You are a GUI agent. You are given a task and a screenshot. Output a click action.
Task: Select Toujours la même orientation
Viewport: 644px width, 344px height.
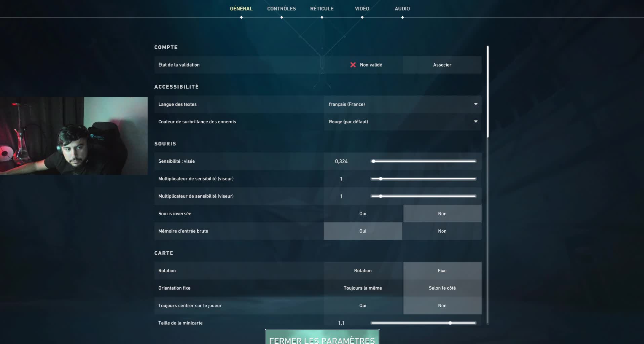coord(363,288)
